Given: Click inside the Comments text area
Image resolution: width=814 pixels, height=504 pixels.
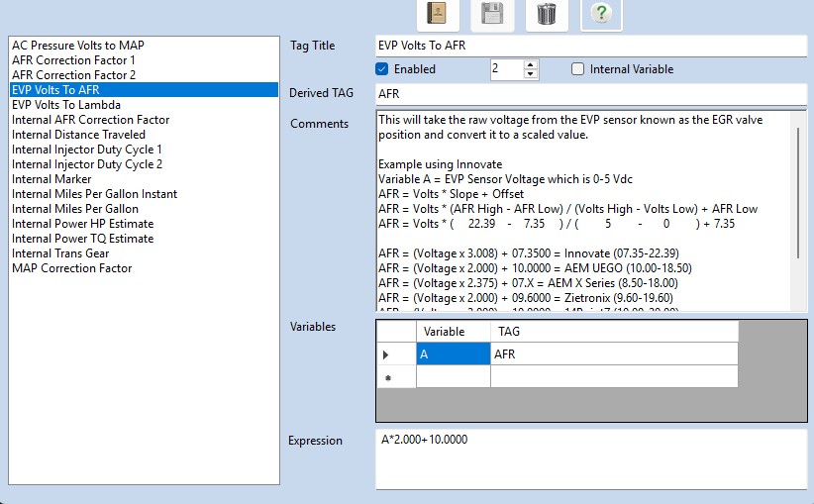Looking at the screenshot, I should 582,210.
